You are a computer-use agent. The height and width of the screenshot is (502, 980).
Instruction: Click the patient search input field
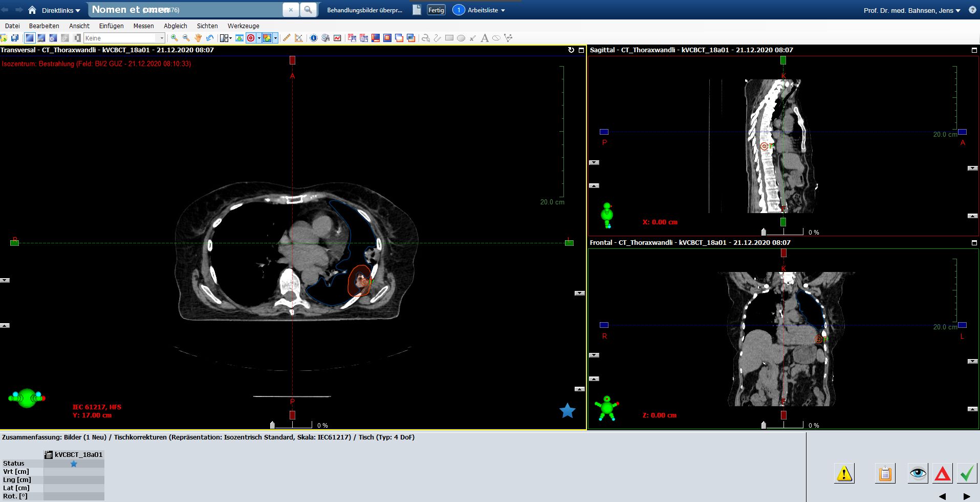click(x=184, y=9)
